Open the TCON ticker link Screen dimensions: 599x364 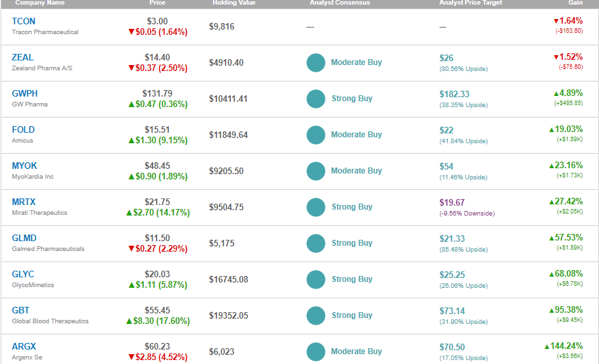point(24,21)
